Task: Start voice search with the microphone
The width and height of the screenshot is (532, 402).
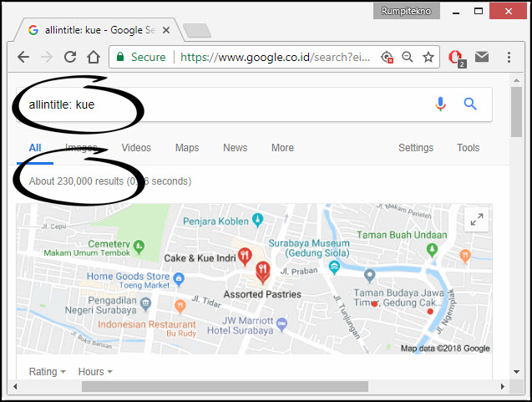Action: [x=440, y=104]
